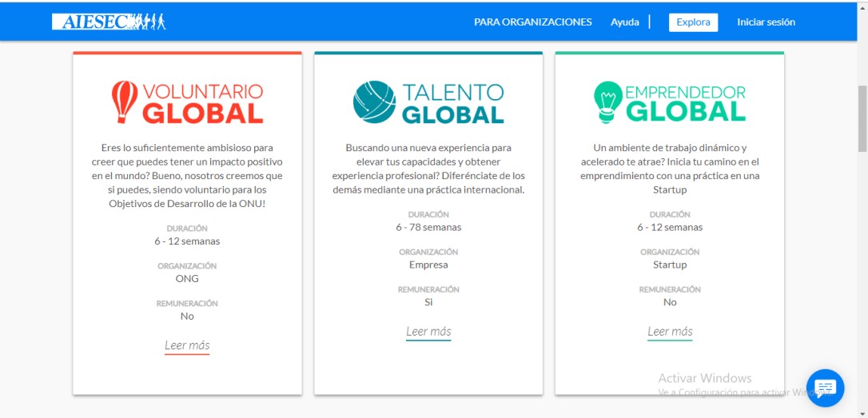Click the TALENTO GLOBAL title text
This screenshot has height=418, width=868.
453,103
